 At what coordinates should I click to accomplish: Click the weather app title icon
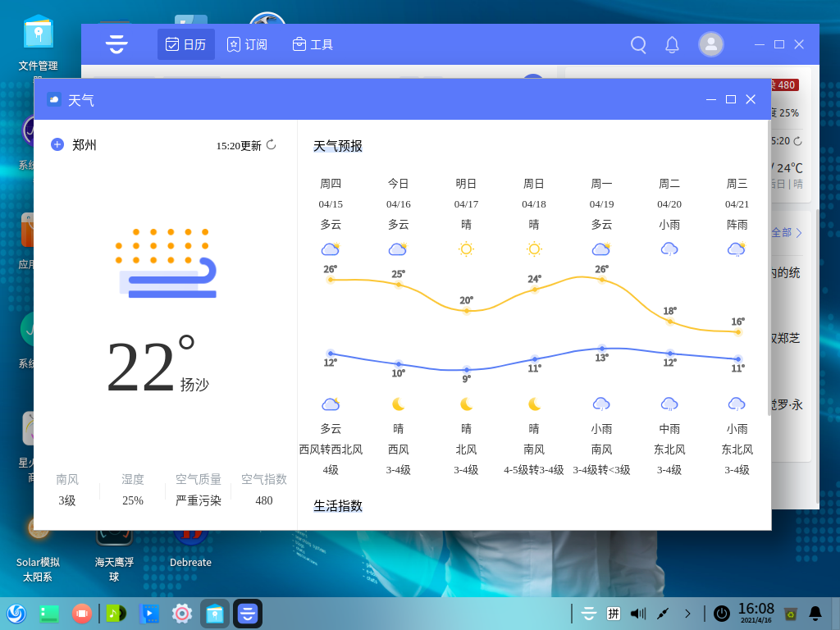(x=54, y=99)
